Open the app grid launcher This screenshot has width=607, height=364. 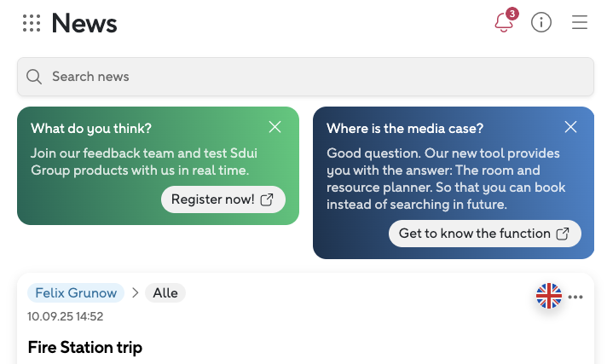coord(32,23)
